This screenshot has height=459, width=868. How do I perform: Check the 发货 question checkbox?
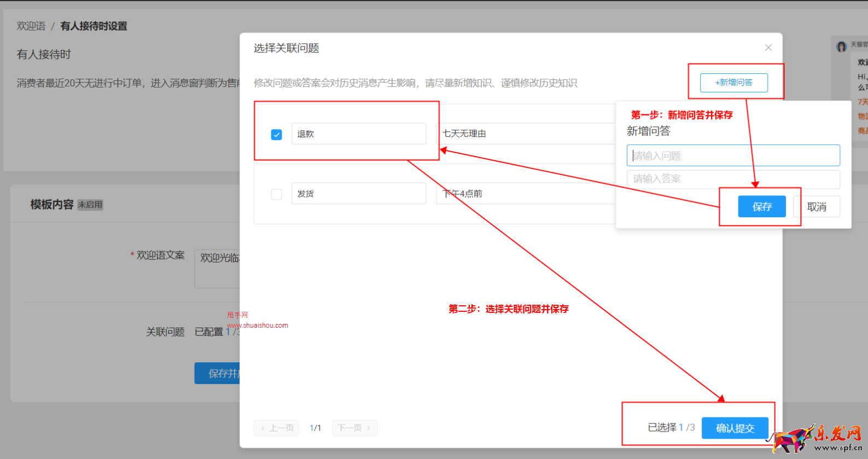pyautogui.click(x=276, y=194)
